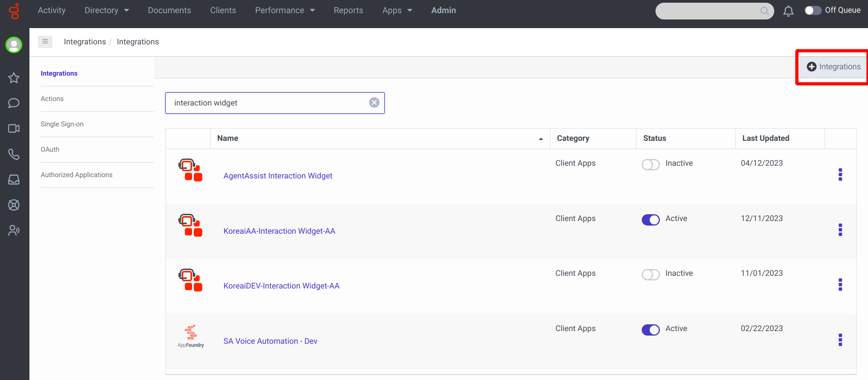Click the top navigation search field

[708, 11]
